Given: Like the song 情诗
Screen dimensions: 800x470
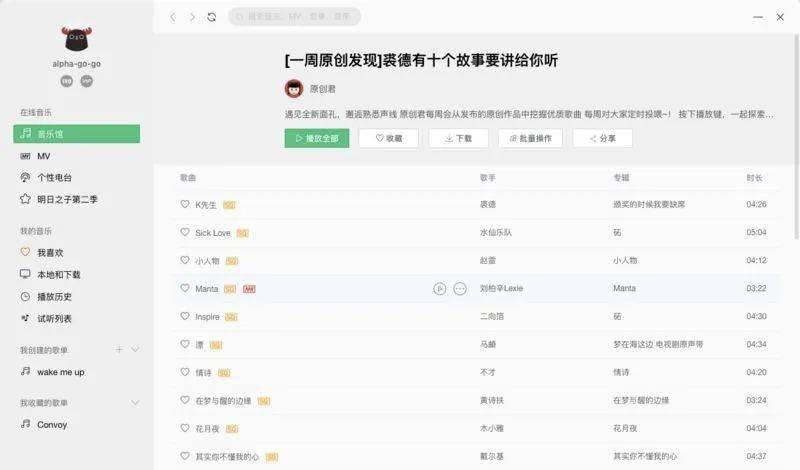Looking at the screenshot, I should point(185,372).
